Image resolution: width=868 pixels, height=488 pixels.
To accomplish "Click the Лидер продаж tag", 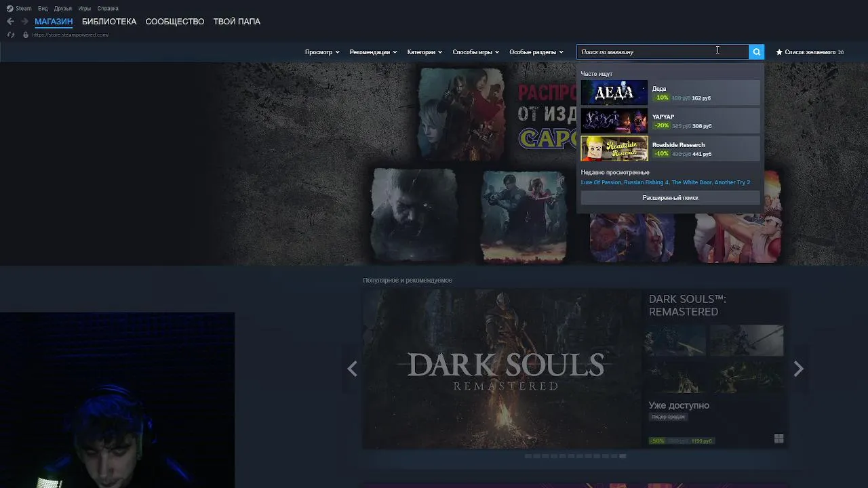I will point(668,417).
